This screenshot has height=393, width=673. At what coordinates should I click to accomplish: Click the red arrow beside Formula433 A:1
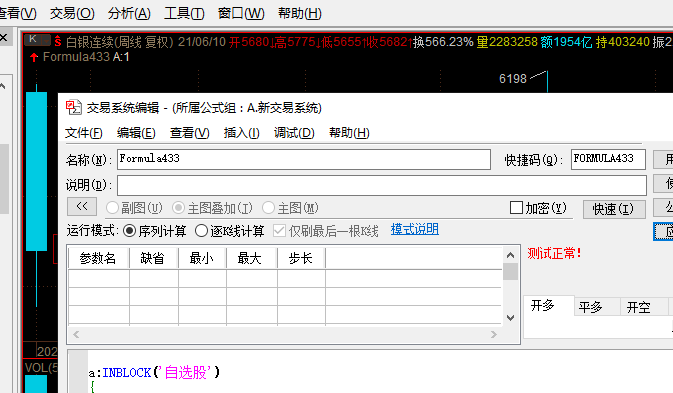(x=34, y=57)
